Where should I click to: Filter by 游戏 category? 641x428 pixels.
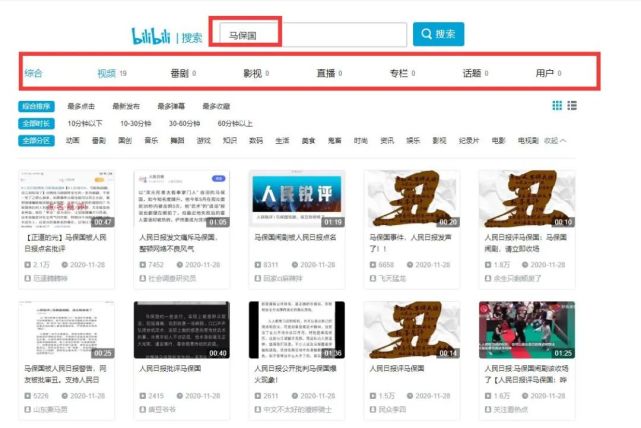[203, 141]
